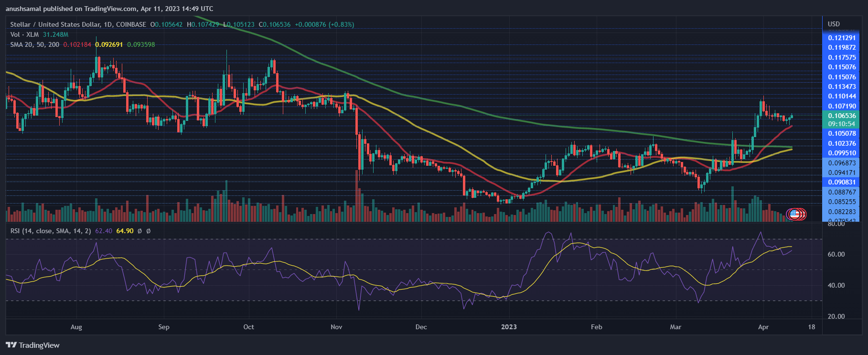Click the 0.121291 price level label
The height and width of the screenshot is (355, 868).
click(x=842, y=38)
